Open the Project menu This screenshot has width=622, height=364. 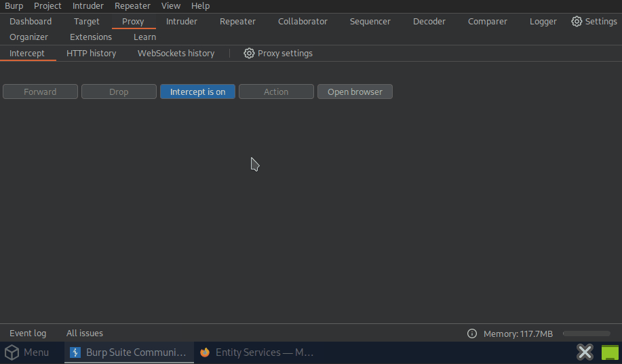(47, 6)
